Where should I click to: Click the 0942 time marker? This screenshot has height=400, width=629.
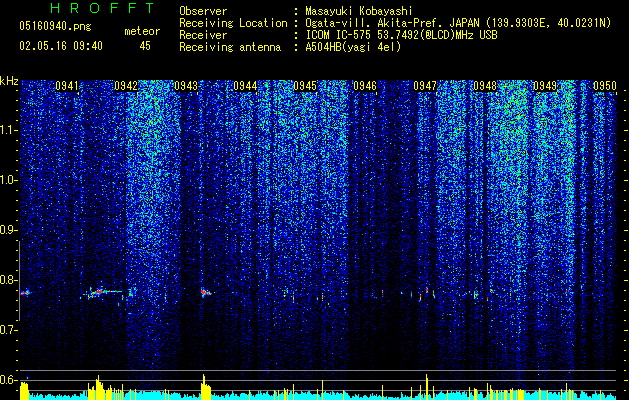coord(126,85)
